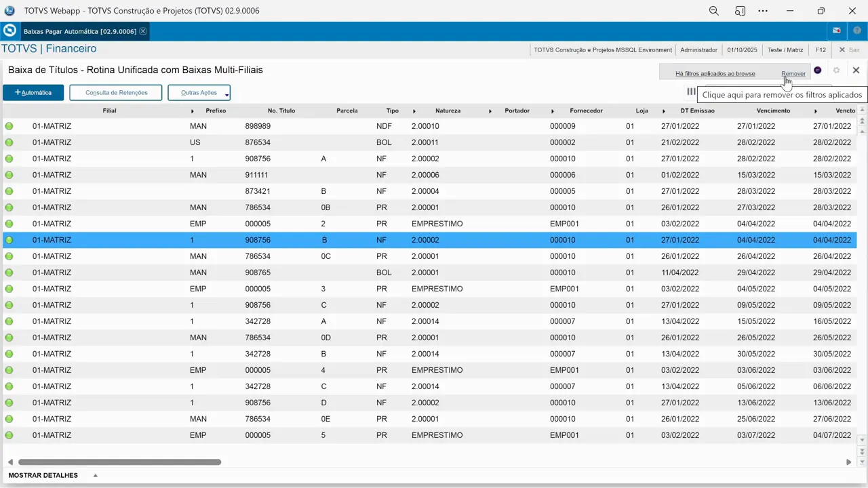868x488 pixels.
Task: Open the Prefixo column filter arrow
Action: click(x=193, y=110)
